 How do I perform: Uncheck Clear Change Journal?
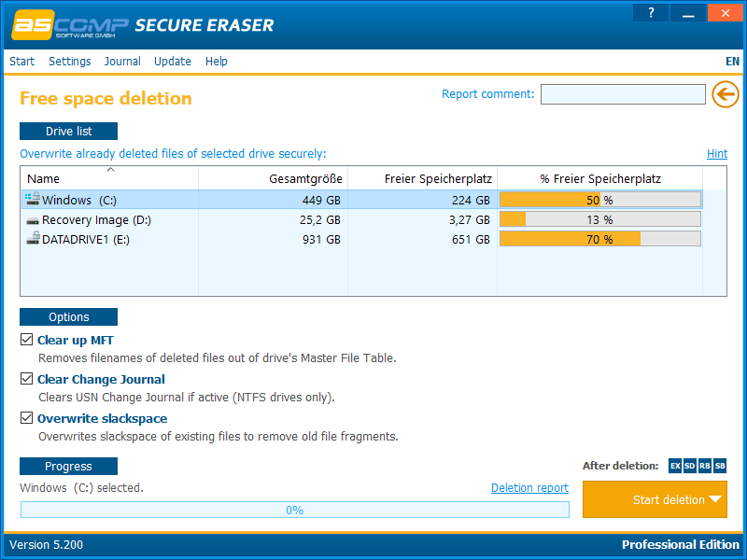(x=27, y=379)
